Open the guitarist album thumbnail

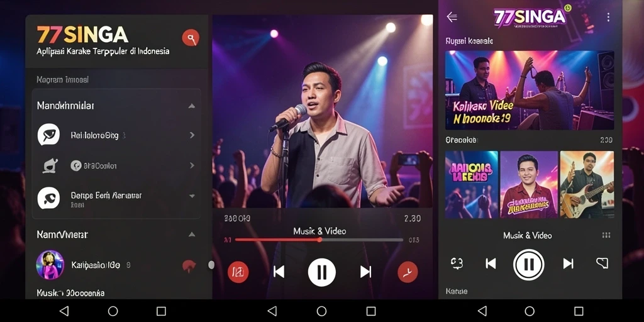pos(587,184)
